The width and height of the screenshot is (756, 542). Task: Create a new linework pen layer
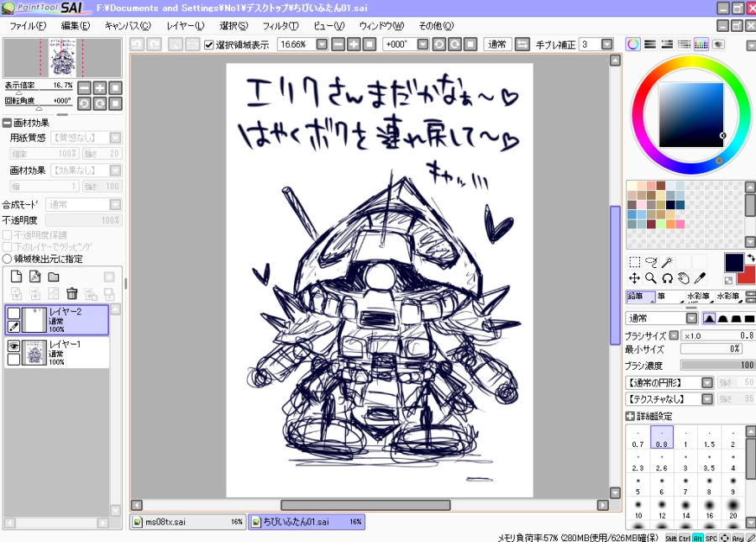34,276
